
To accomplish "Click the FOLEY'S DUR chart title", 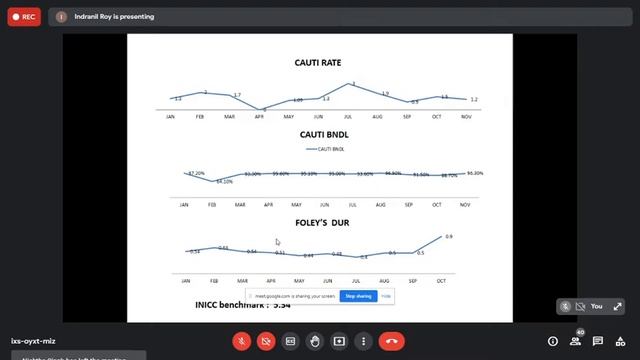I will (x=322, y=223).
